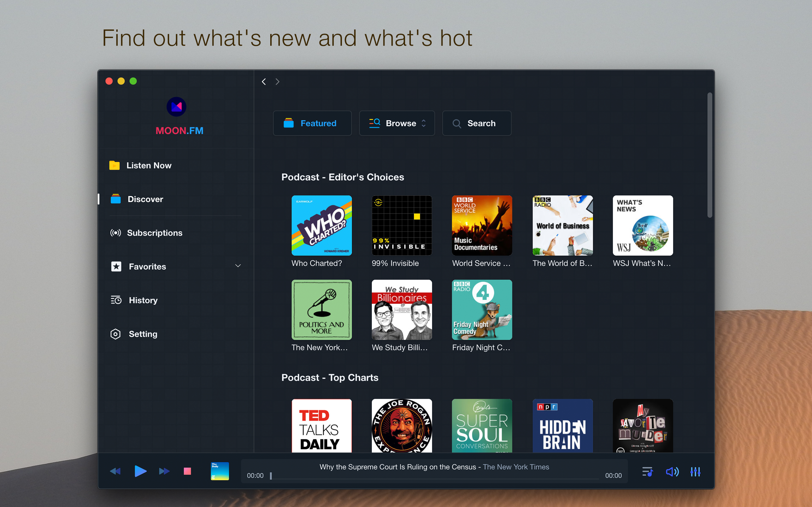Navigate back with the left arrow

pos(264,81)
